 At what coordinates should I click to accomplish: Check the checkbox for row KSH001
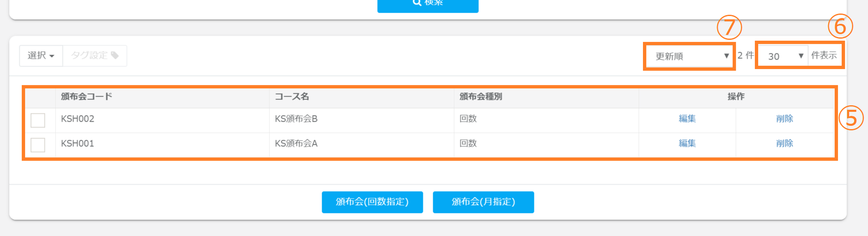click(x=38, y=145)
